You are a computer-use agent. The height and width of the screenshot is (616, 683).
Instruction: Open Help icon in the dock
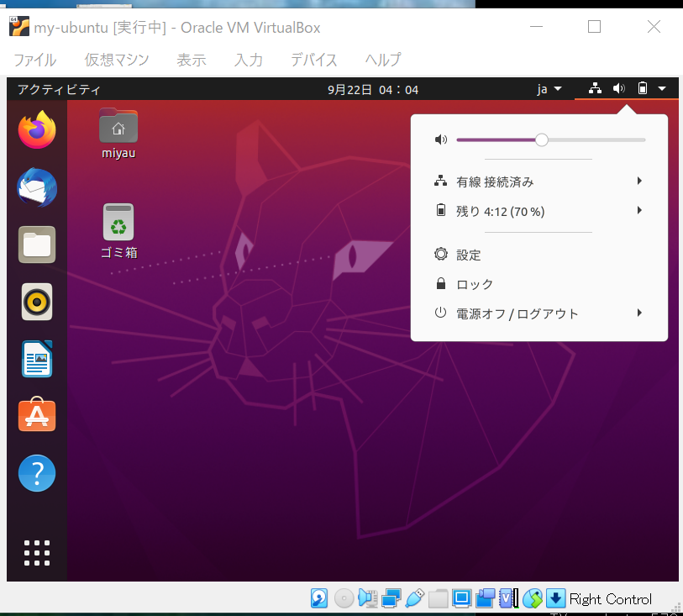pyautogui.click(x=37, y=473)
